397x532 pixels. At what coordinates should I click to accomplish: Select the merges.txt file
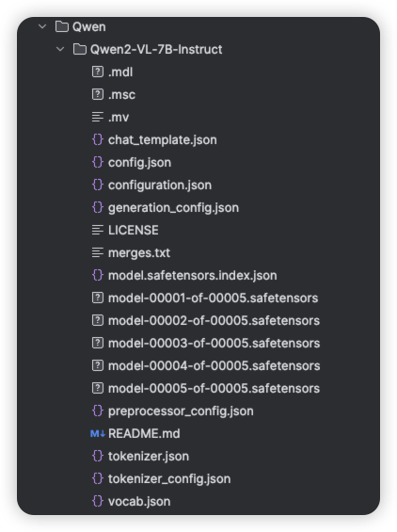(139, 252)
